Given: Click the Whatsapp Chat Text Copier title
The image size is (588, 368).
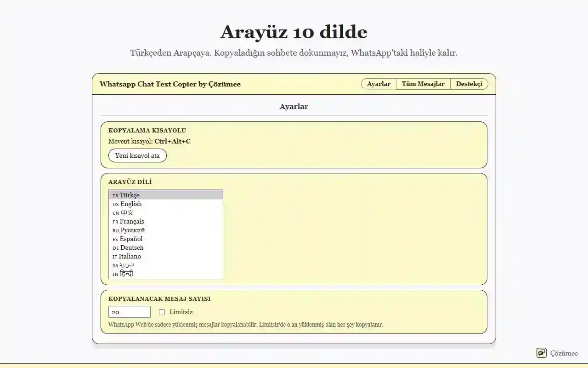Looking at the screenshot, I should coord(170,84).
